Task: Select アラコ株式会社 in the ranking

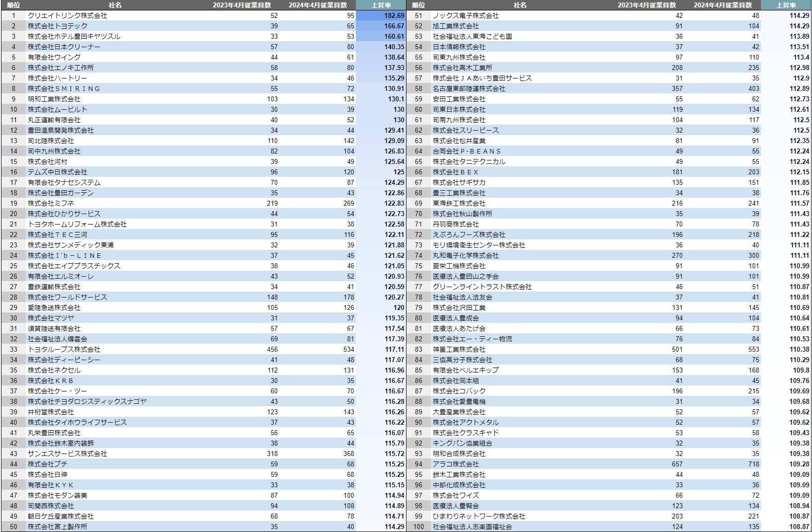Action: [456, 464]
